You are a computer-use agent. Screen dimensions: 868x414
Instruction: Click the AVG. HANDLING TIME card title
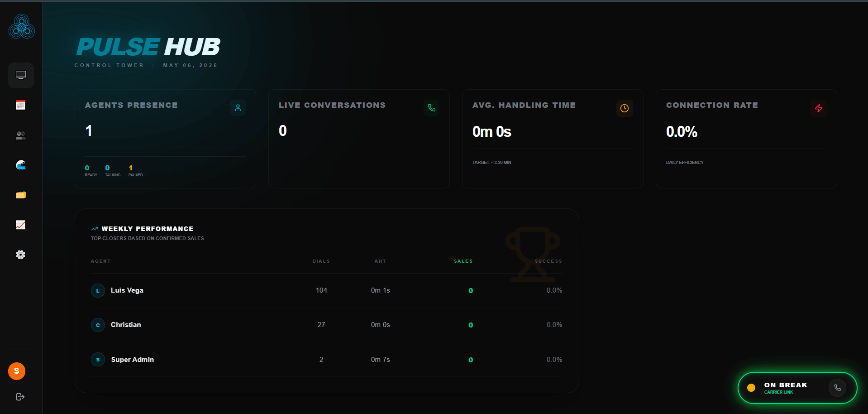pos(524,105)
